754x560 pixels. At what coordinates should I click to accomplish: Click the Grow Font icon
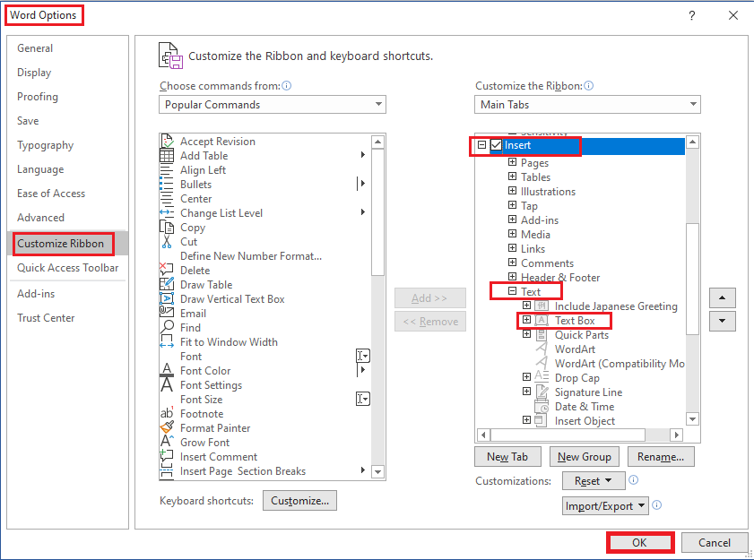(167, 441)
